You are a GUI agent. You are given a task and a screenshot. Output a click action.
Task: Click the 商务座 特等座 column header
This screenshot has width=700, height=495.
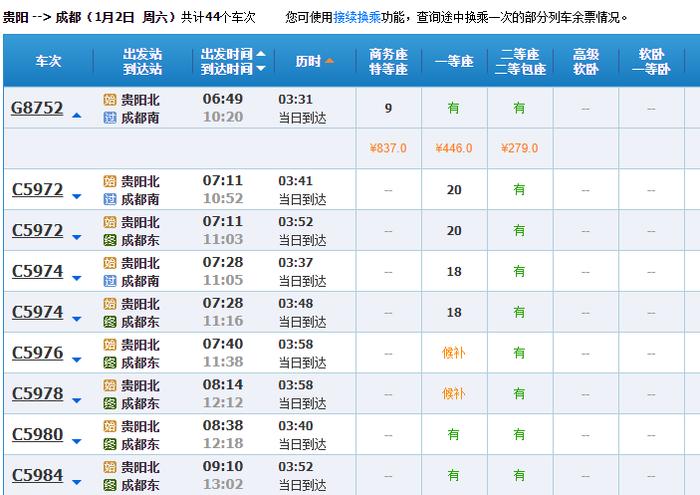pyautogui.click(x=388, y=62)
